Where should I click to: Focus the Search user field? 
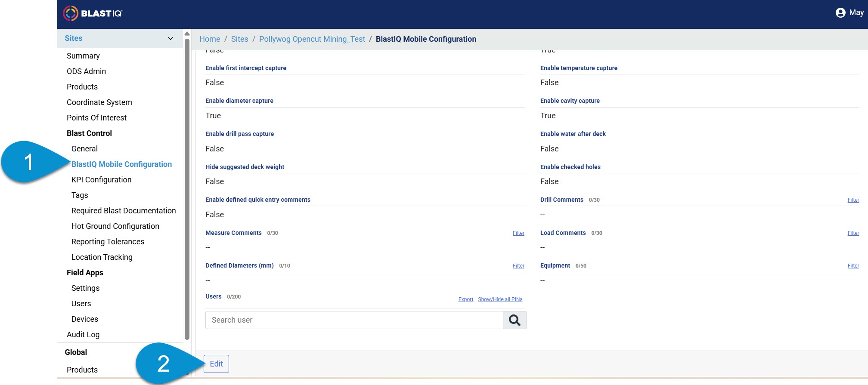[354, 320]
